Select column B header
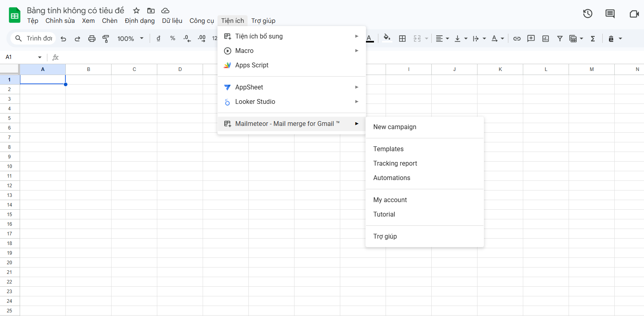Screen dimensions: 644x316 click(x=89, y=69)
